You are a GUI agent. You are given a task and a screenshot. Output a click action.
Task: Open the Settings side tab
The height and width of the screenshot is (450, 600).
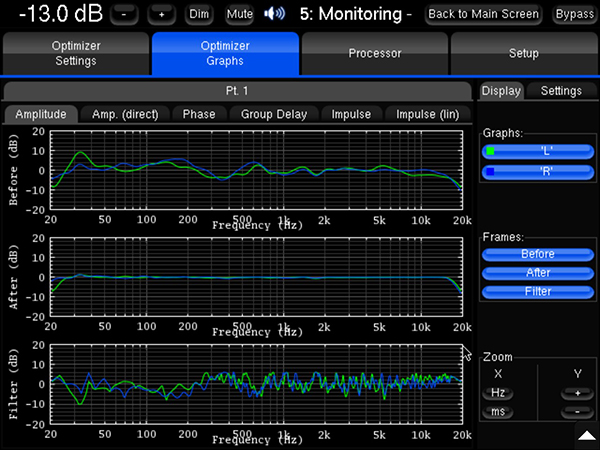(561, 91)
